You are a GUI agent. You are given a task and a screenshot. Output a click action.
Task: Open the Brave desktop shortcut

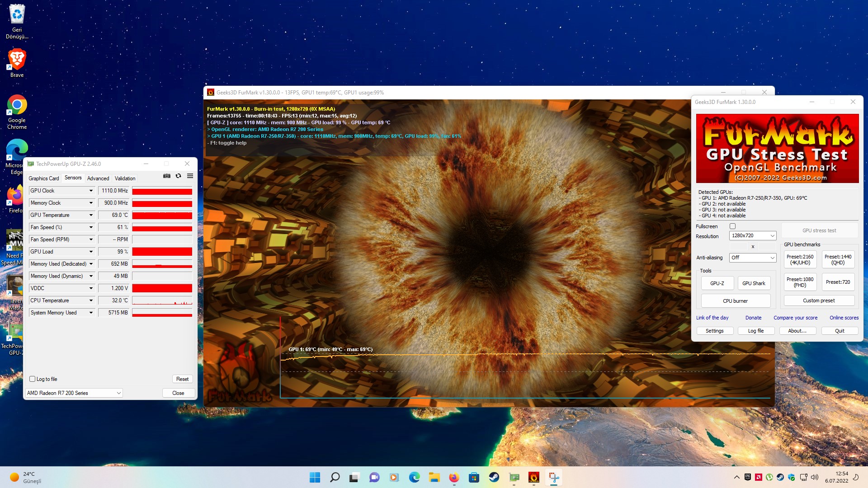coord(17,63)
